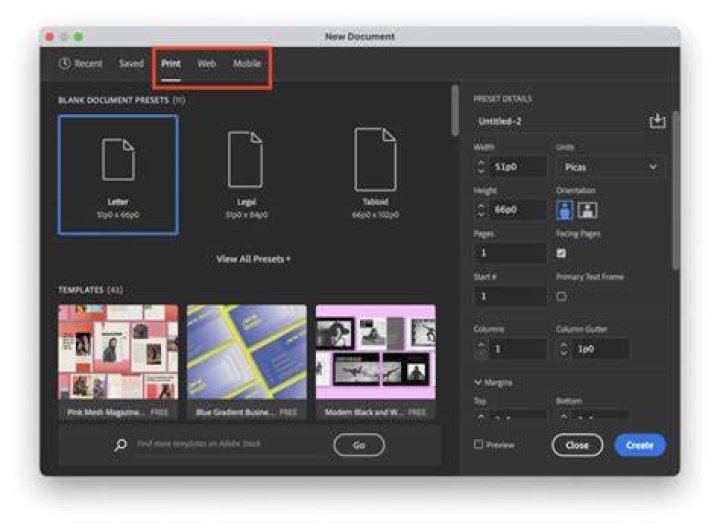This screenshot has width=720, height=529.
Task: Open the Recent tab
Action: tap(80, 63)
